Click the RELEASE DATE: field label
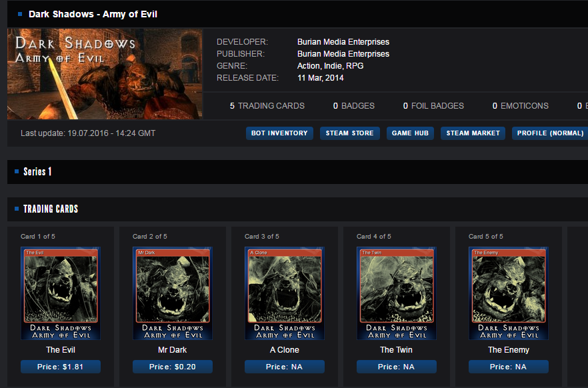This screenshot has width=588, height=388. click(247, 78)
